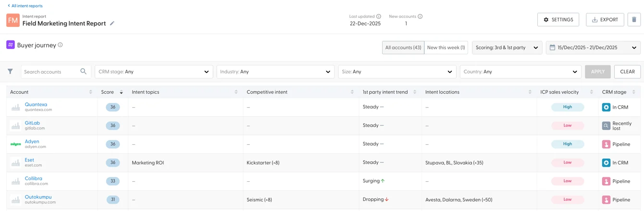The width and height of the screenshot is (644, 211).
Task: Sort by the ICP sales velocity column
Action: coord(592,92)
